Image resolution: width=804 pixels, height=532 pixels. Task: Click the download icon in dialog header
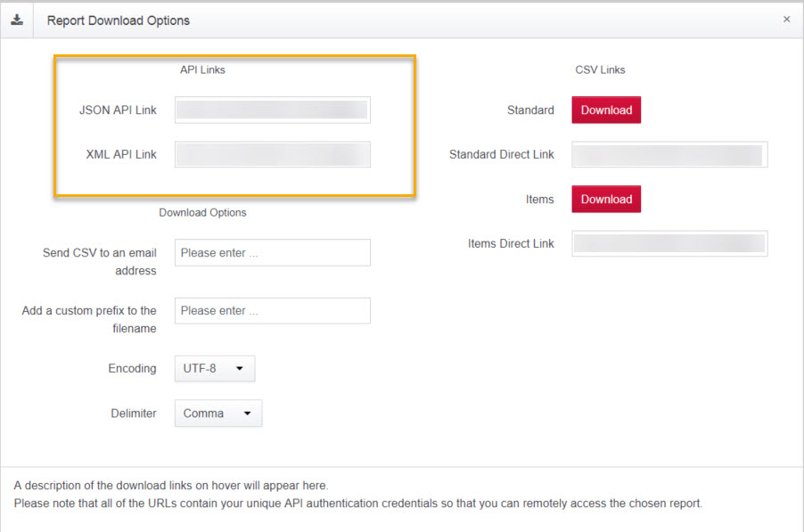(x=17, y=20)
